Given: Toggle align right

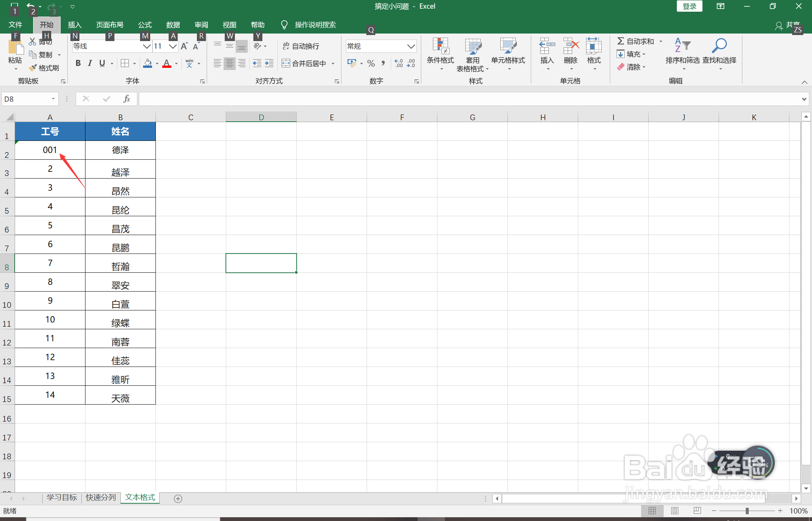Looking at the screenshot, I should [x=242, y=63].
